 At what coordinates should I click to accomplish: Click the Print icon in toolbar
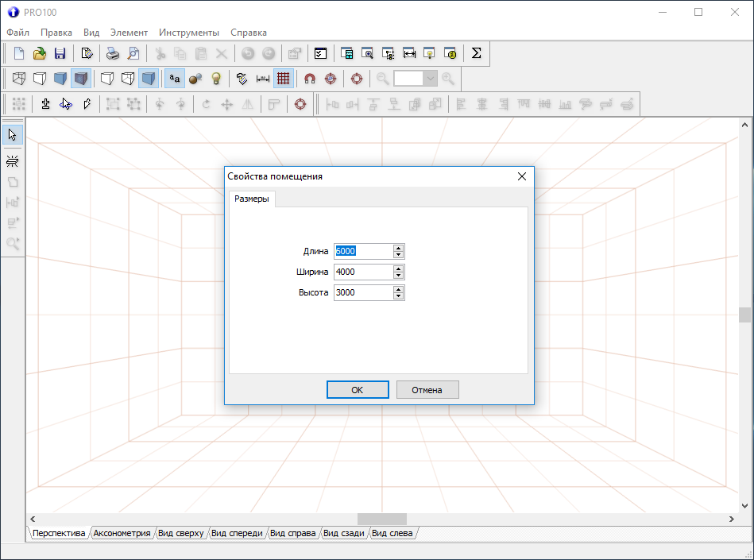[x=114, y=53]
